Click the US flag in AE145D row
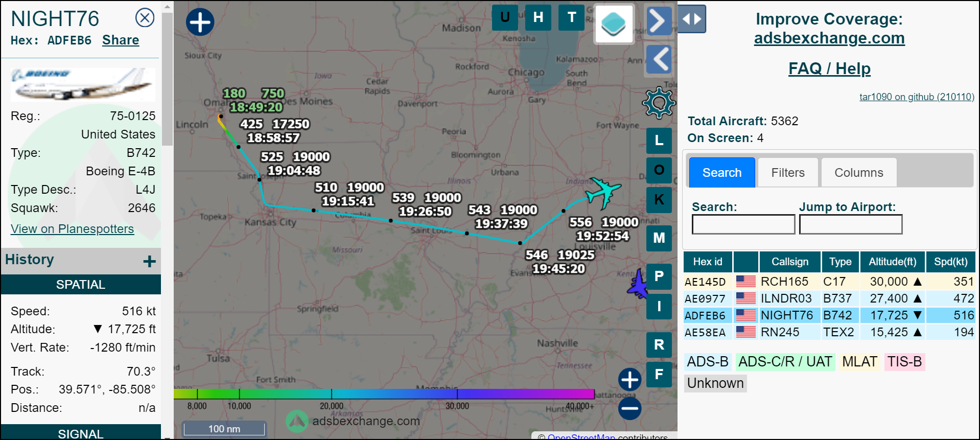The height and width of the screenshot is (440, 980). [746, 281]
